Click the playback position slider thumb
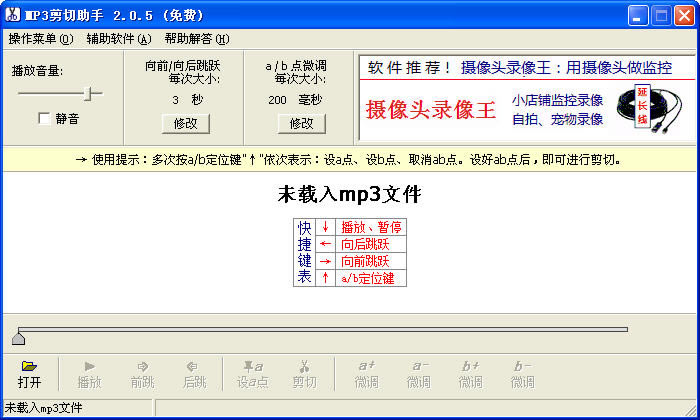 [18, 339]
